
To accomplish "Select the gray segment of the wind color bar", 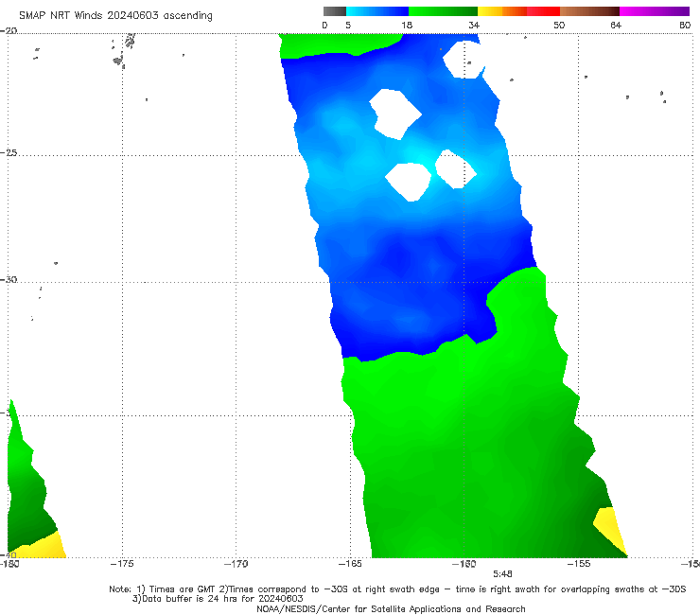I will [x=335, y=11].
